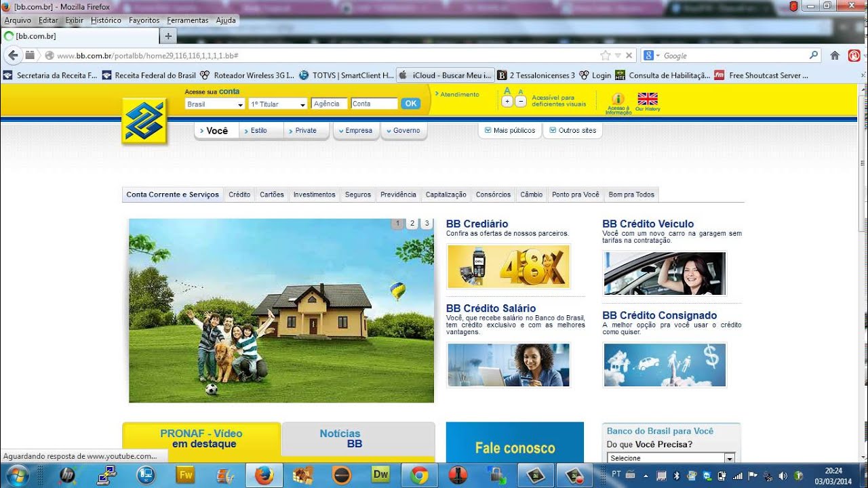Increase font size with A+ button
This screenshot has height=488, width=868.
click(507, 102)
